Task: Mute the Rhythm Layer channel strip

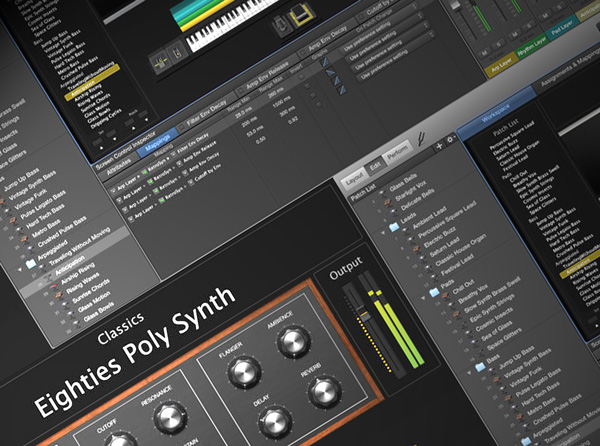Action: pos(515,35)
